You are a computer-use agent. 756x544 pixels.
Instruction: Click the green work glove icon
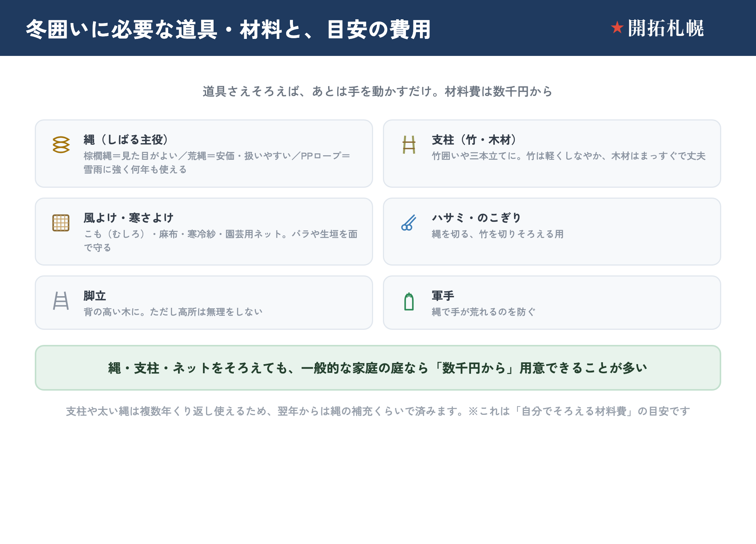(x=409, y=301)
